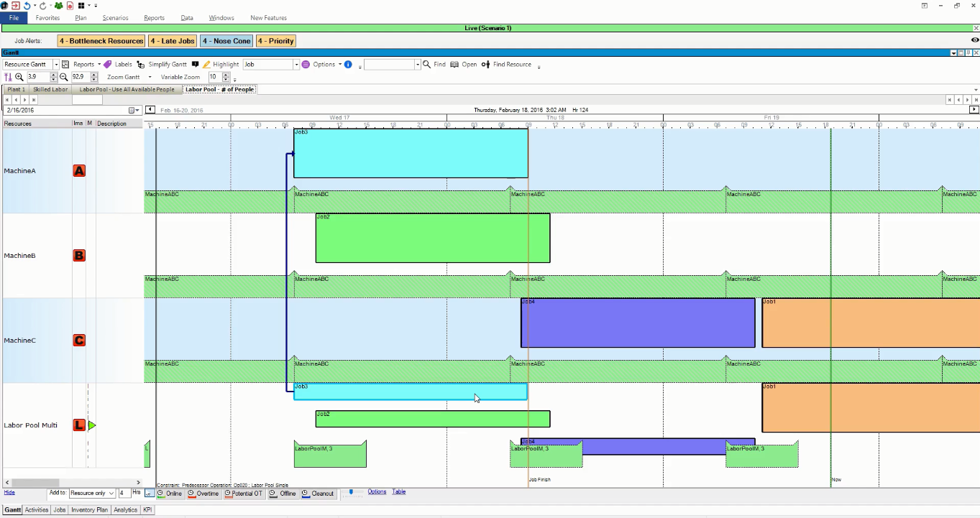Image resolution: width=980 pixels, height=518 pixels.
Task: Toggle the Potential OT capacity button
Action: tap(243, 494)
